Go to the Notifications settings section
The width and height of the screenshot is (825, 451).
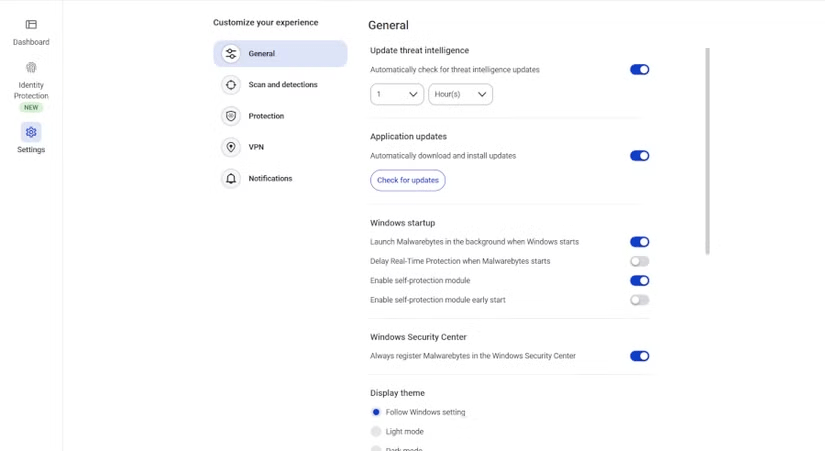[x=270, y=178]
